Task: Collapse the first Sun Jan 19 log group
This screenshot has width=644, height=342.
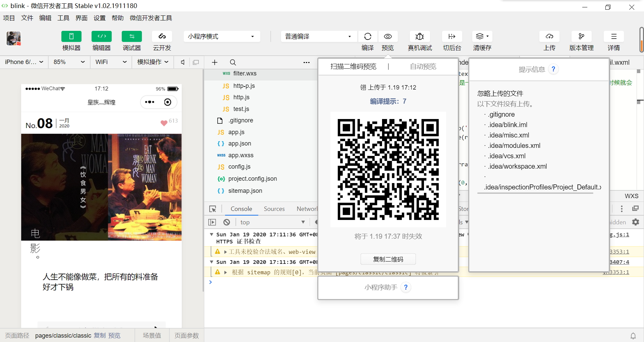Action: pos(211,234)
